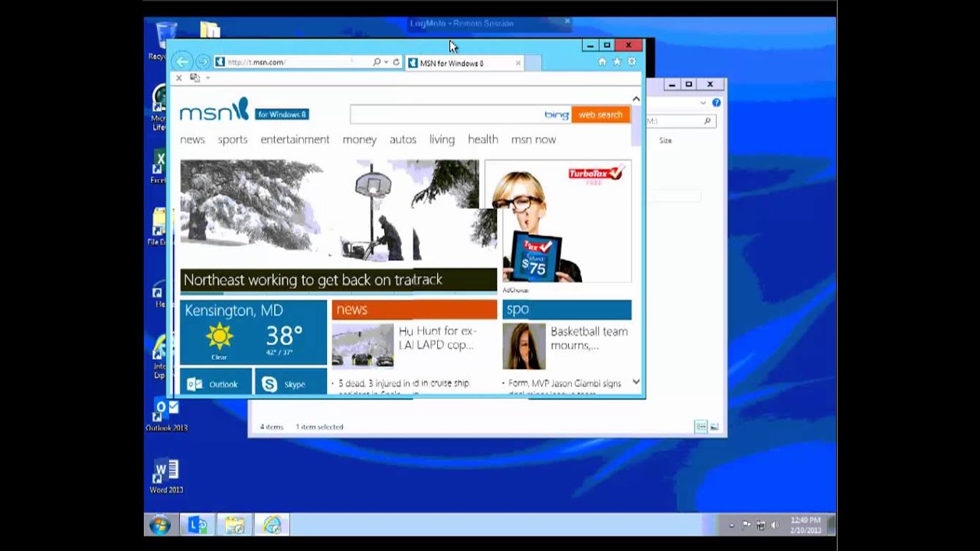Open the msn now navigation link
The height and width of the screenshot is (551, 980).
tap(534, 139)
